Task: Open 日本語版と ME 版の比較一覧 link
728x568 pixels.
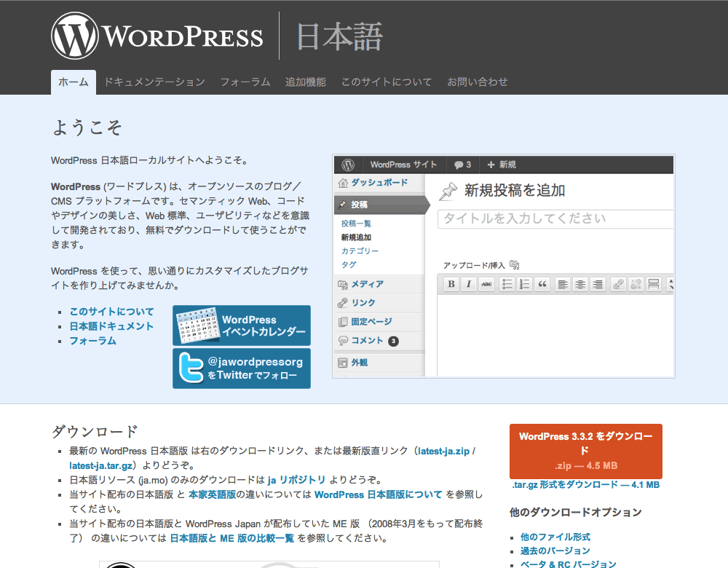Action: (x=232, y=538)
